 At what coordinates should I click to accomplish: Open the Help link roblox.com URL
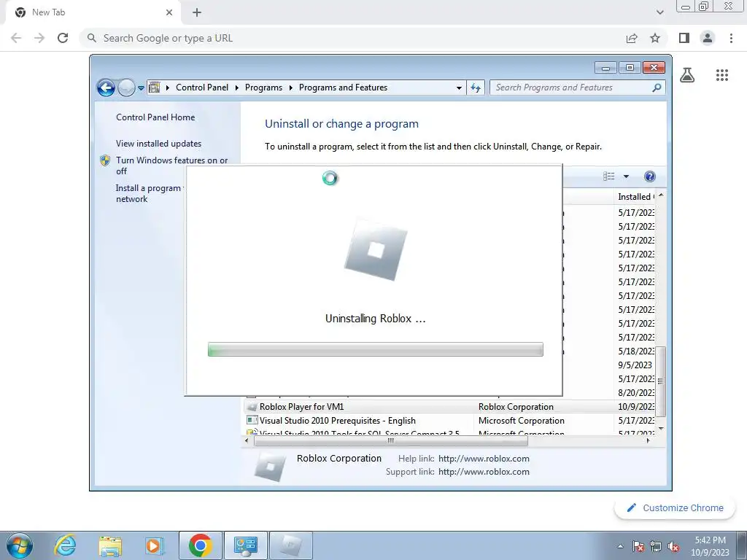click(484, 459)
